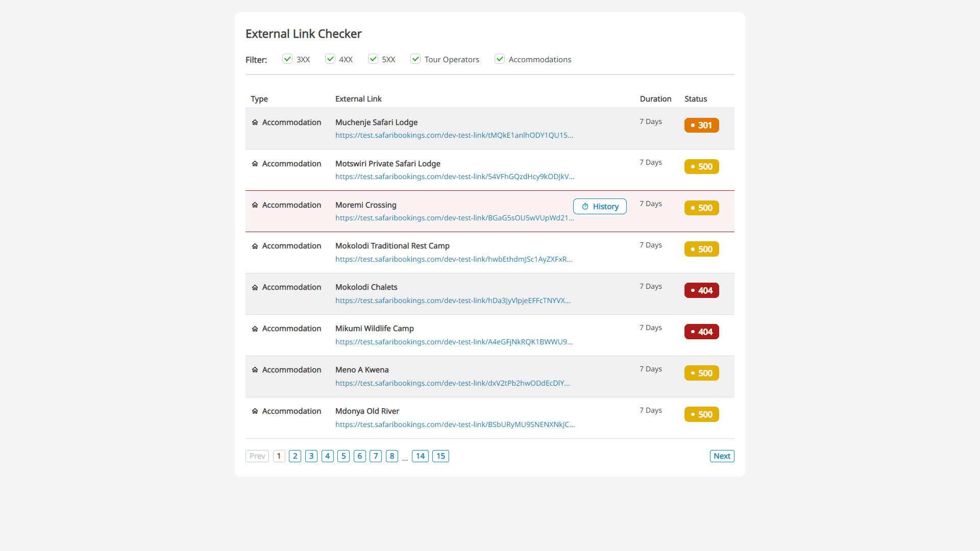Disable the Tour Operators filter
Screen dimensions: 980x551
pos(415,59)
